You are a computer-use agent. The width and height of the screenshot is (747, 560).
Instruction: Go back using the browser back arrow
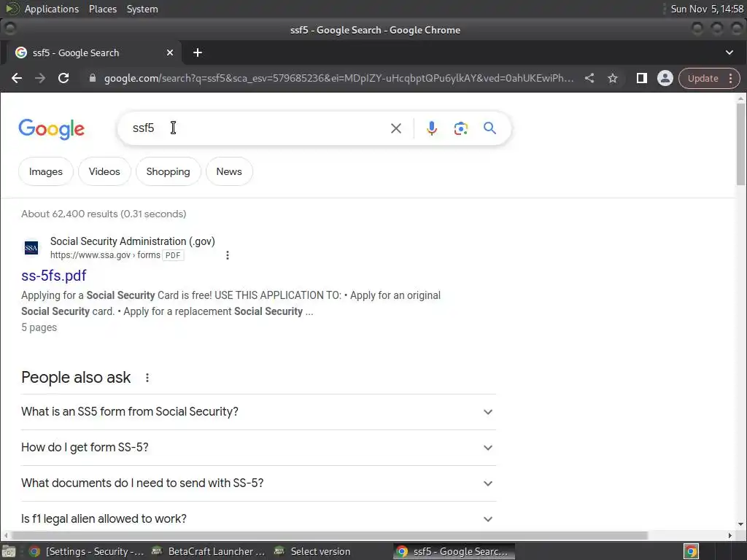tap(17, 78)
